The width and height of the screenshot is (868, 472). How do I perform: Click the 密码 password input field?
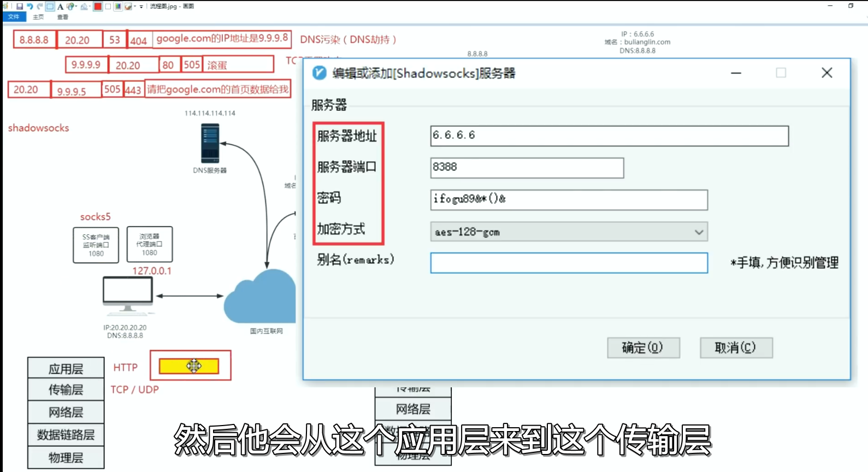click(569, 199)
